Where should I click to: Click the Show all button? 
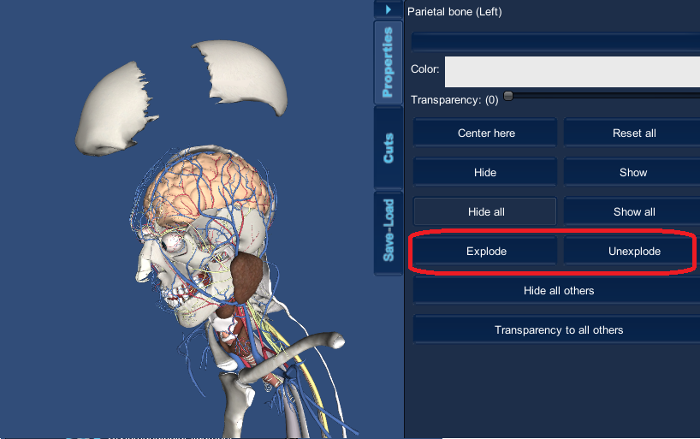pos(633,212)
